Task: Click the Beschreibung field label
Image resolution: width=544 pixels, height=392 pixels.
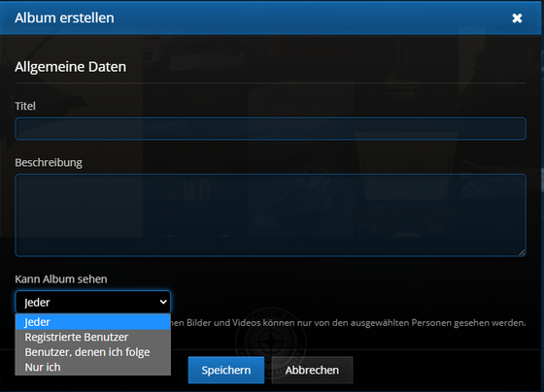Action: click(49, 163)
